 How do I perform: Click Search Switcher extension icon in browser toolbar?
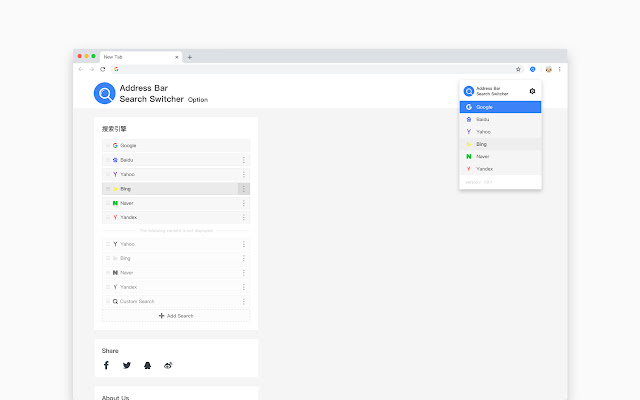533,69
